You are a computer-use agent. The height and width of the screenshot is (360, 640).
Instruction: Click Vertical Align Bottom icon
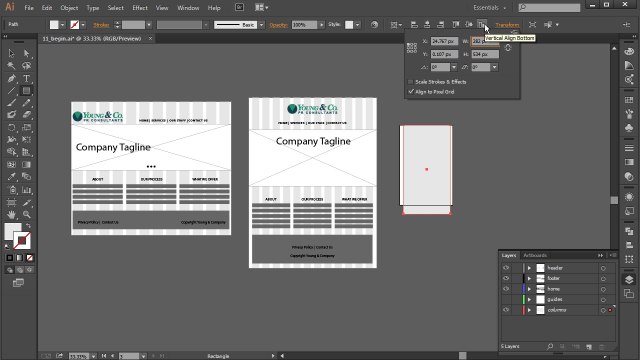(x=482, y=24)
